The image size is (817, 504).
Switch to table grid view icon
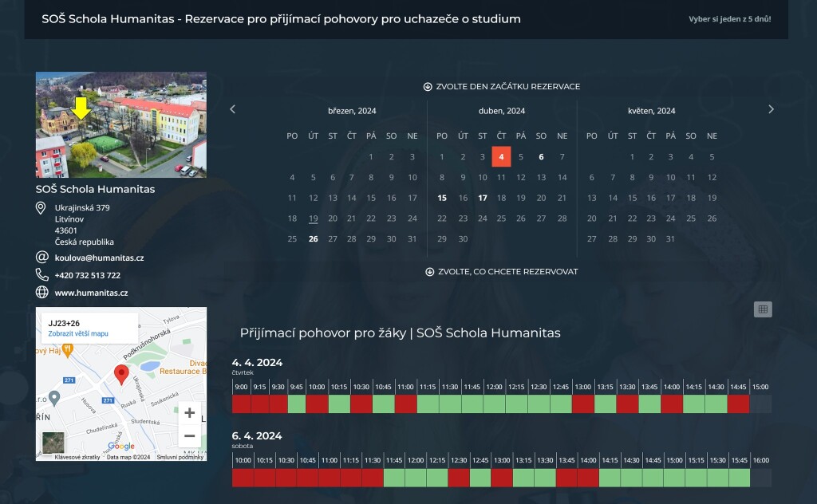[x=763, y=309]
